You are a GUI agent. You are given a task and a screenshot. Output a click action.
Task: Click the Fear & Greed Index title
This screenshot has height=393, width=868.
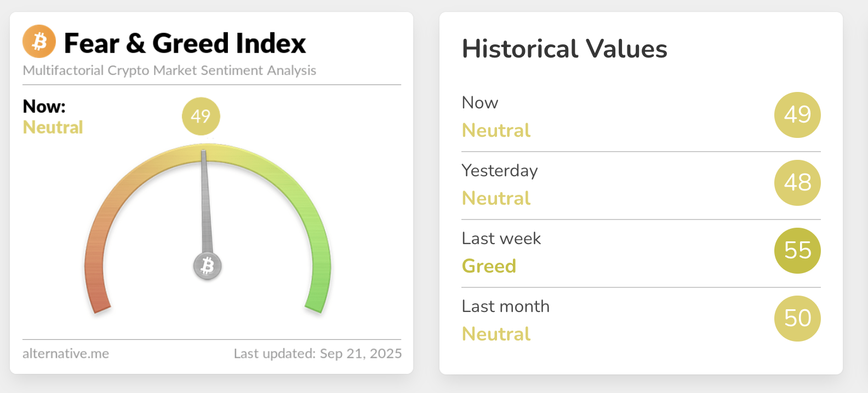[185, 43]
